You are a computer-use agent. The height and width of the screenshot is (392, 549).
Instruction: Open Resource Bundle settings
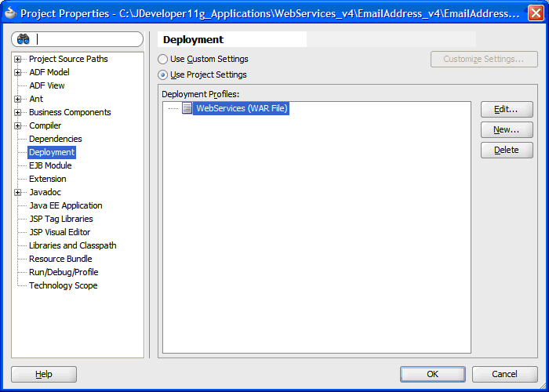60,258
